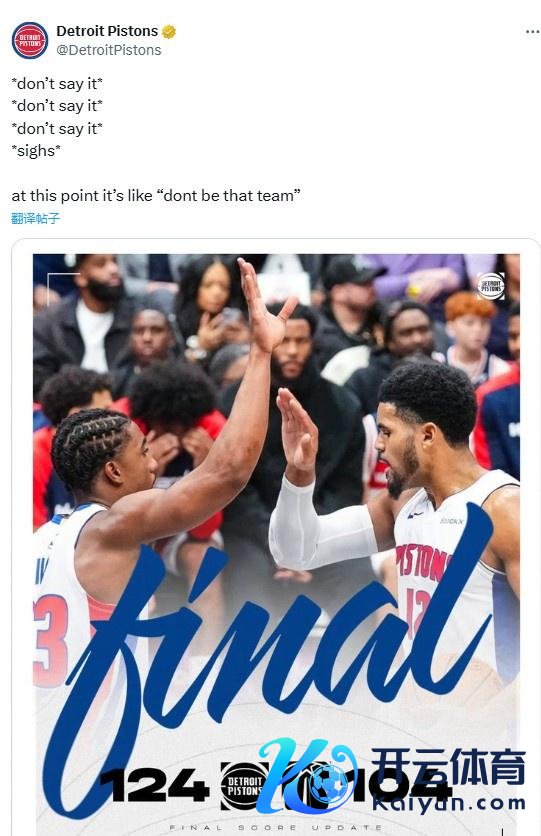Screen dimensions: 541x836
Task: Click the *sighs* line in tweet
Action: [x=36, y=151]
